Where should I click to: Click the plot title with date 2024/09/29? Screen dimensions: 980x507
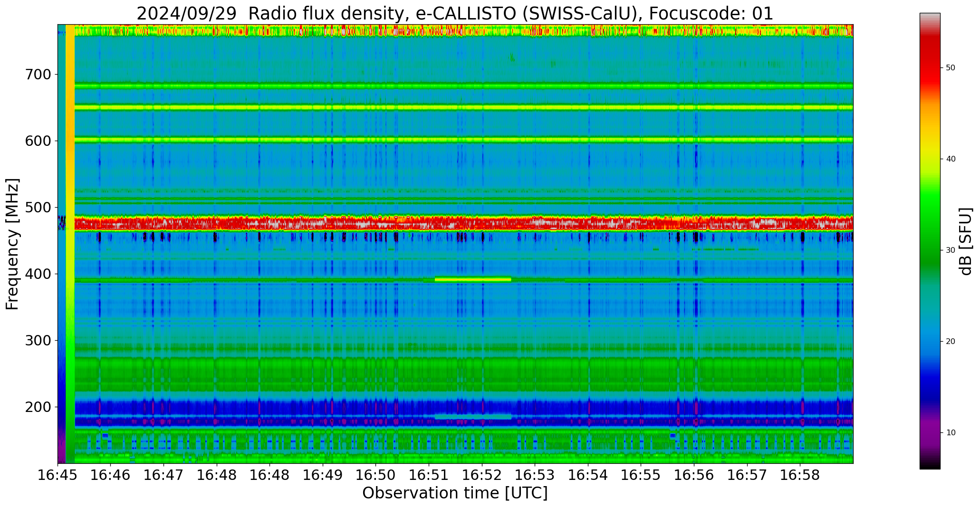(x=455, y=13)
